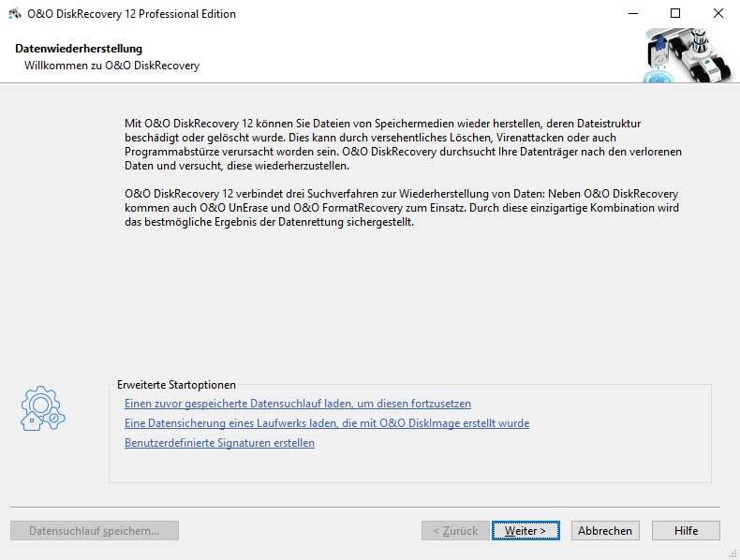Minimize the DiskRecovery window
The width and height of the screenshot is (740, 560).
point(633,14)
